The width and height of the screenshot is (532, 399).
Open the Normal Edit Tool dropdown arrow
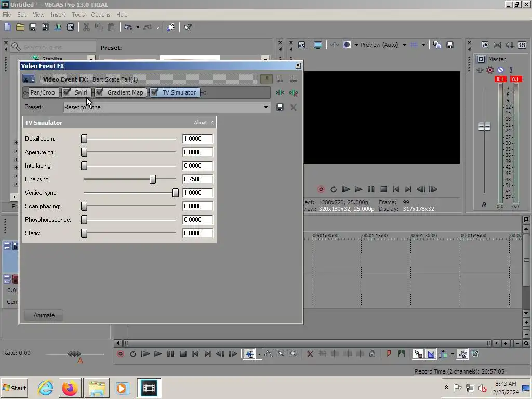[x=260, y=354]
